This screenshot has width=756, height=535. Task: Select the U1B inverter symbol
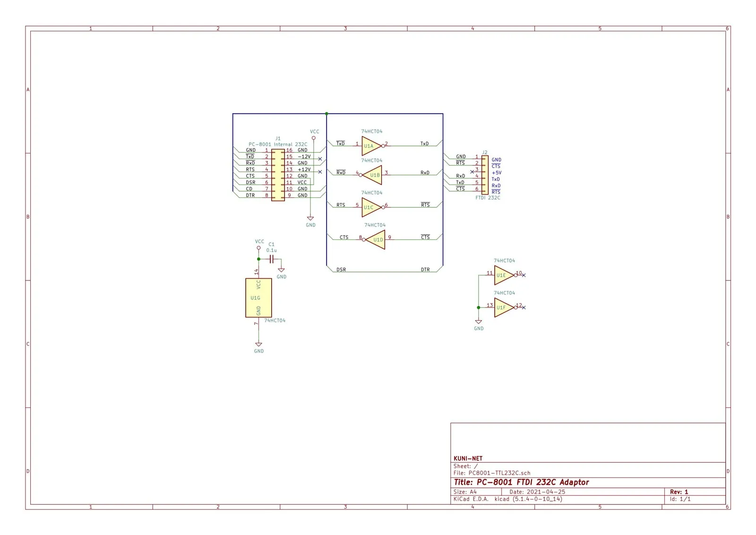click(x=372, y=175)
